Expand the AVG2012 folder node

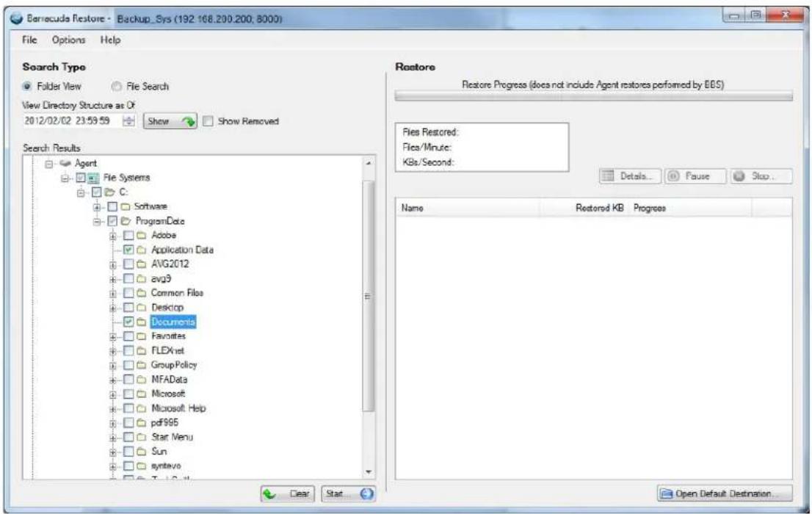(113, 265)
